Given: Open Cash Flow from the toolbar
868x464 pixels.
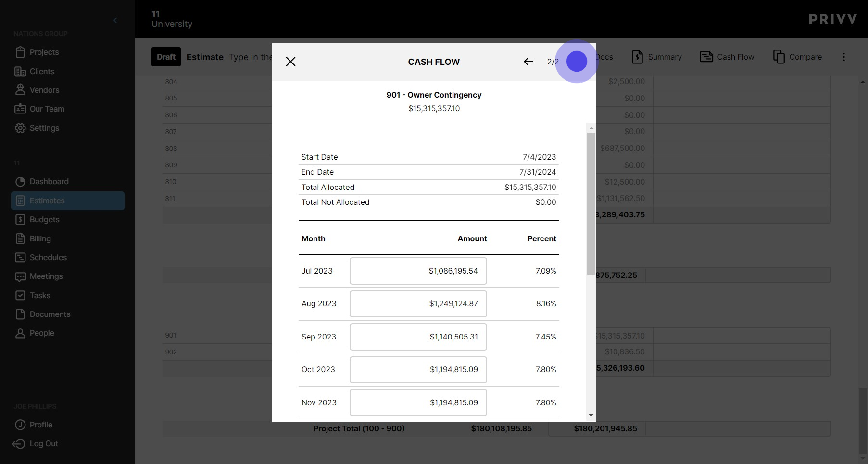Looking at the screenshot, I should pos(727,57).
